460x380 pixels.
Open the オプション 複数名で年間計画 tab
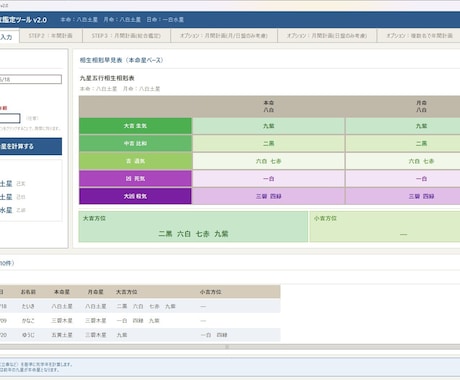[419, 36]
